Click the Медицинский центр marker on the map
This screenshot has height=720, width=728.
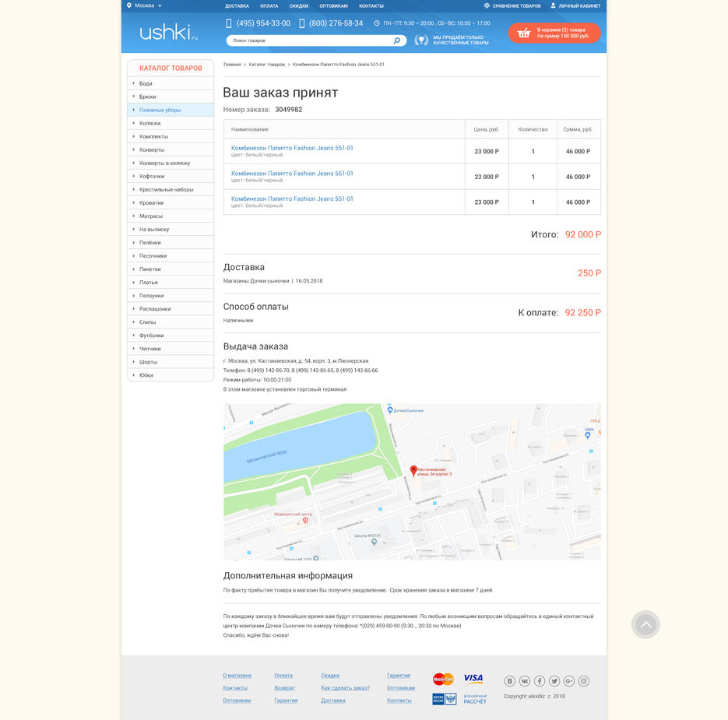pos(305,521)
